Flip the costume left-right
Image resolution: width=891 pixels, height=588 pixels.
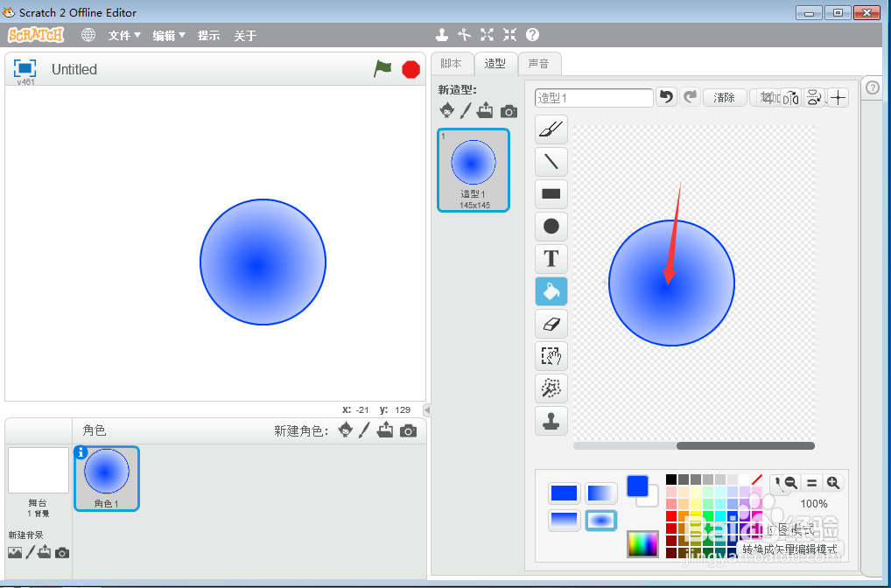790,98
